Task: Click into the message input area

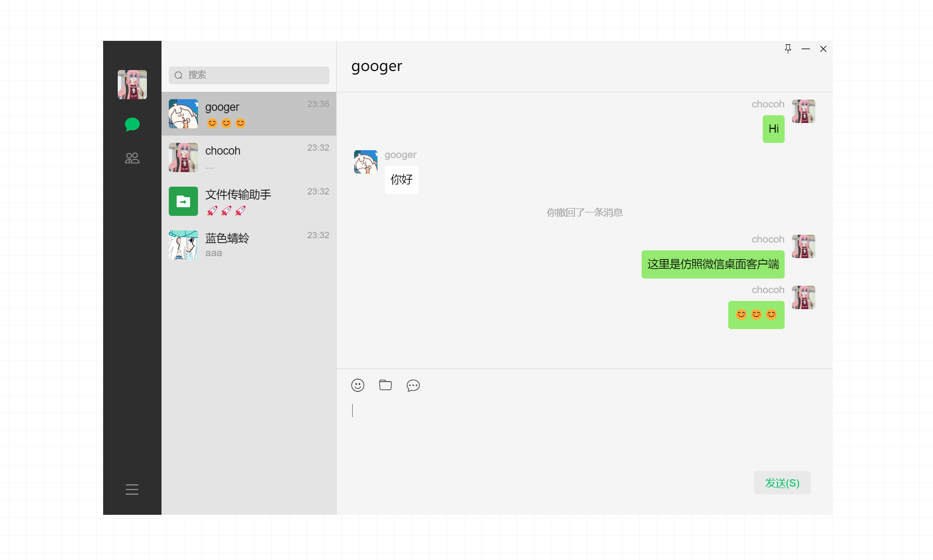Action: tap(584, 433)
